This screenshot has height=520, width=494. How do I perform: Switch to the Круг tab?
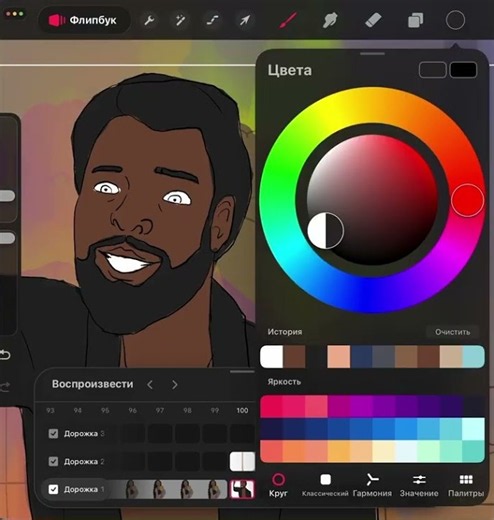click(x=278, y=485)
